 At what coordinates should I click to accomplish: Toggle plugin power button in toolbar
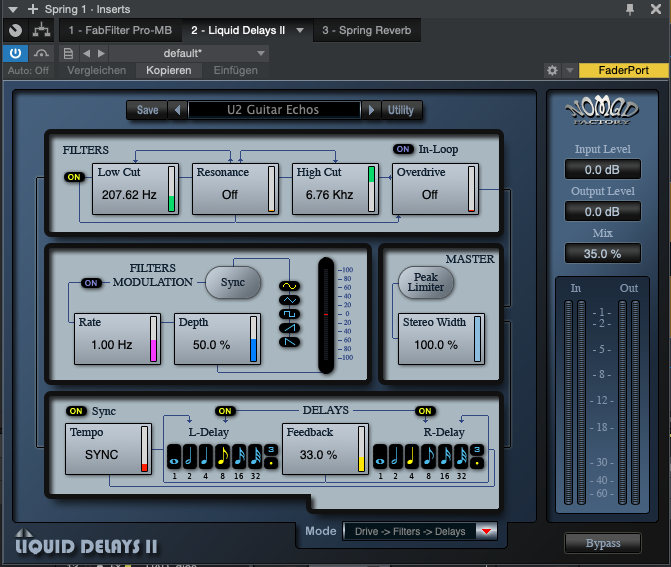(x=16, y=53)
